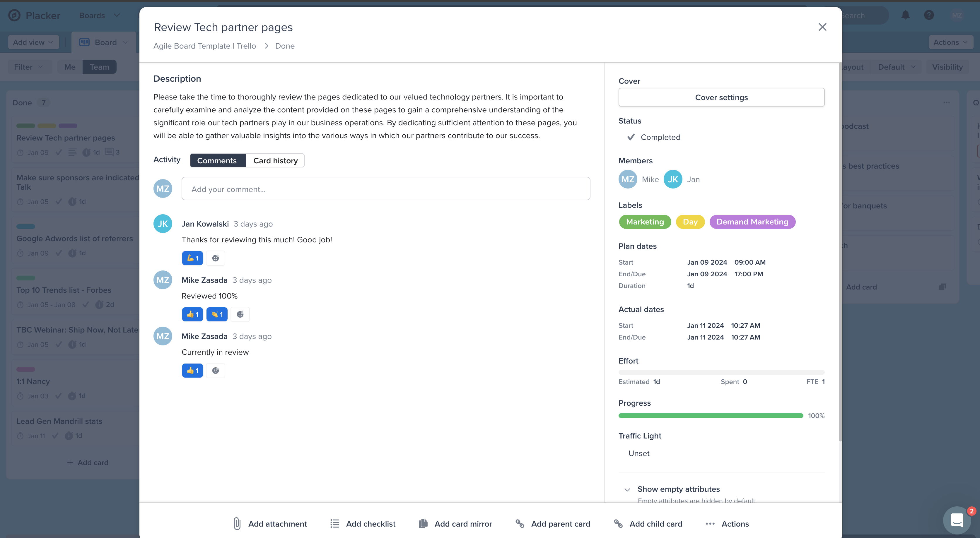Click the Add parent card link icon

(520, 524)
